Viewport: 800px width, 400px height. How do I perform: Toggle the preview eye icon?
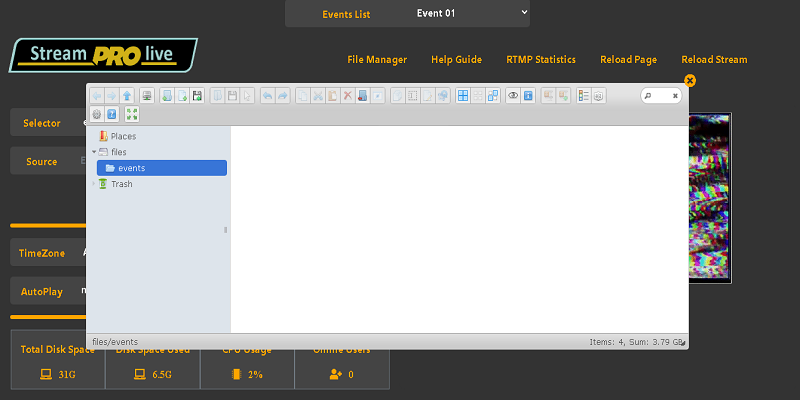click(x=513, y=96)
